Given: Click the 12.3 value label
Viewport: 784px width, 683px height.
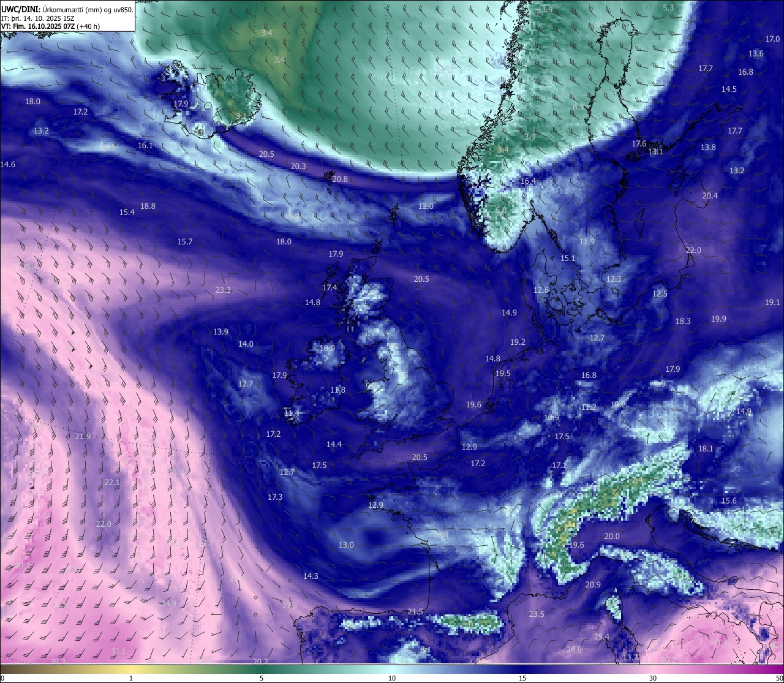Looking at the screenshot, I should pyautogui.click(x=614, y=279).
